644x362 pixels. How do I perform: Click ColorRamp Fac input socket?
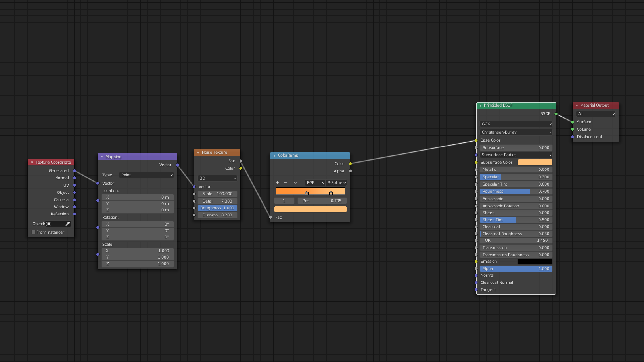point(271,218)
